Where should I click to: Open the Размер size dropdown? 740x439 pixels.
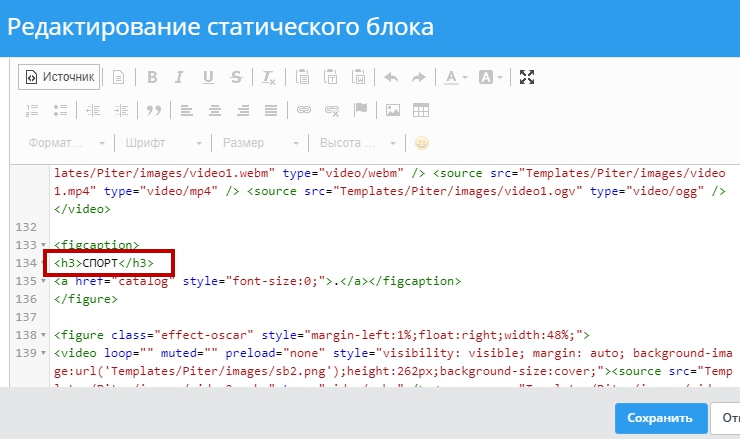(x=260, y=143)
